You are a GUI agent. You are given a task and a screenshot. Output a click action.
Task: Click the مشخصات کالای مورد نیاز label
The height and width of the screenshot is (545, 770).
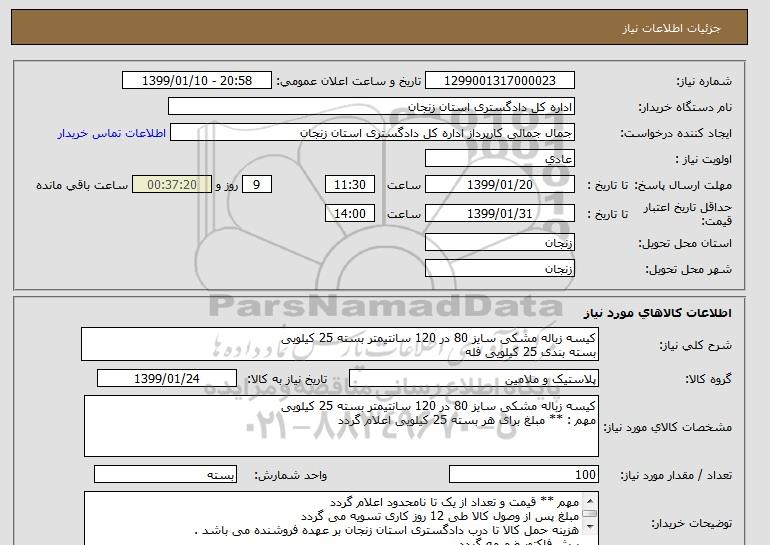pos(667,427)
